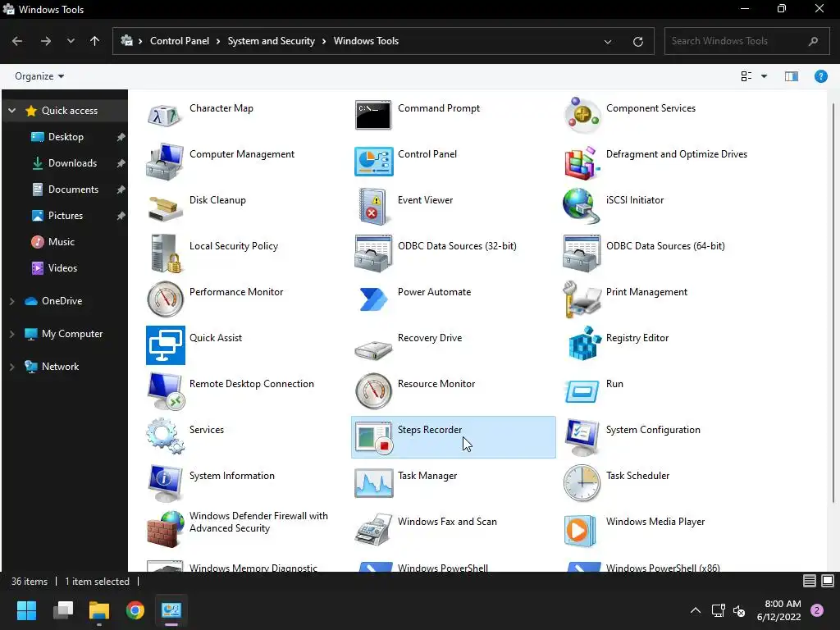Open the Organize dropdown menu

pos(39,76)
